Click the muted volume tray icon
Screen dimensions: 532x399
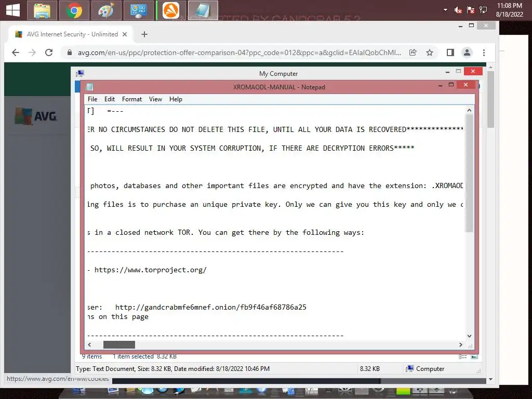tap(458, 10)
